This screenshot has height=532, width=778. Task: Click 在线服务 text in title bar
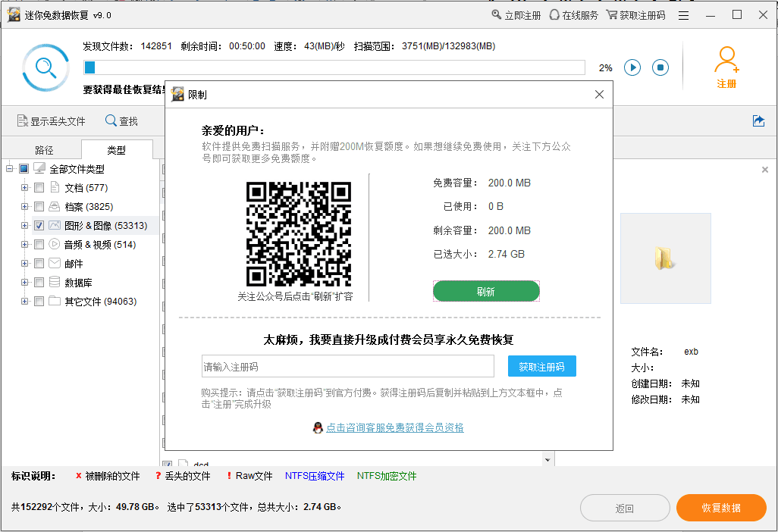pyautogui.click(x=580, y=15)
